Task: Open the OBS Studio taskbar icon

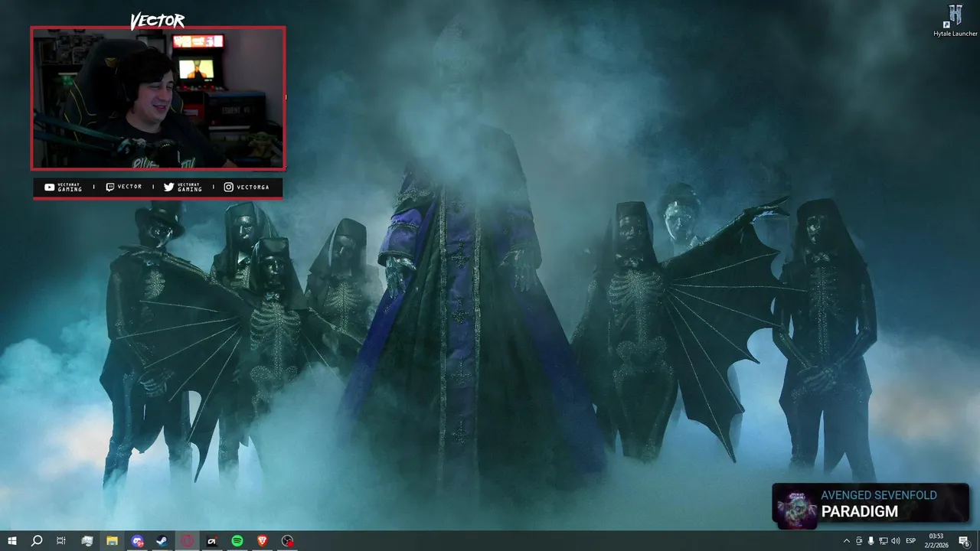Action: click(288, 541)
